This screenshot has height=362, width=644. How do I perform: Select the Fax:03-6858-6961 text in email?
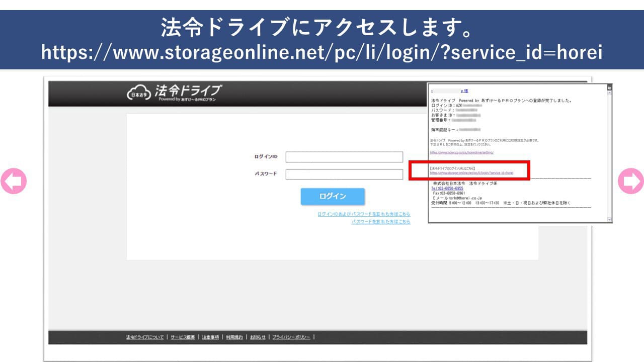pyautogui.click(x=449, y=193)
